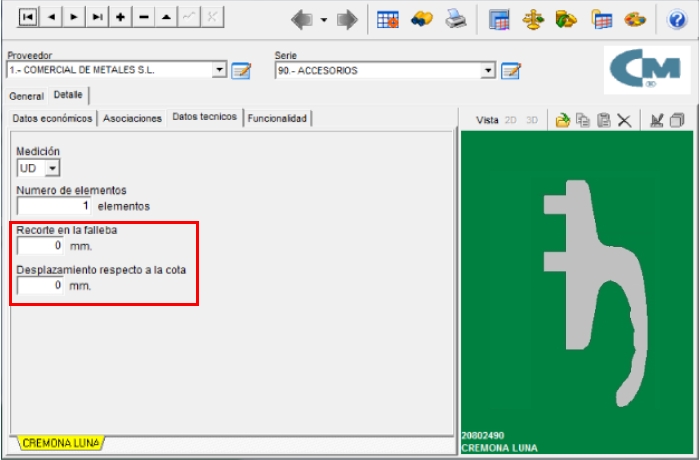Expand the Serie dropdown
The height and width of the screenshot is (460, 700).
tap(488, 71)
